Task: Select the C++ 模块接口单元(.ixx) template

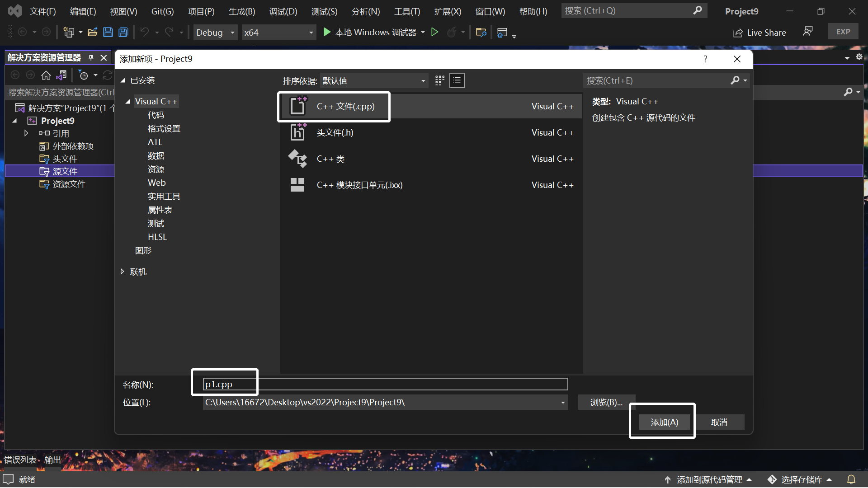Action: (x=297, y=184)
